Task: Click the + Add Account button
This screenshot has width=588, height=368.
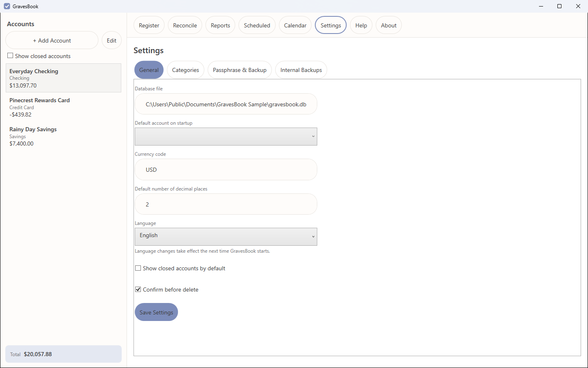Action: (x=52, y=40)
